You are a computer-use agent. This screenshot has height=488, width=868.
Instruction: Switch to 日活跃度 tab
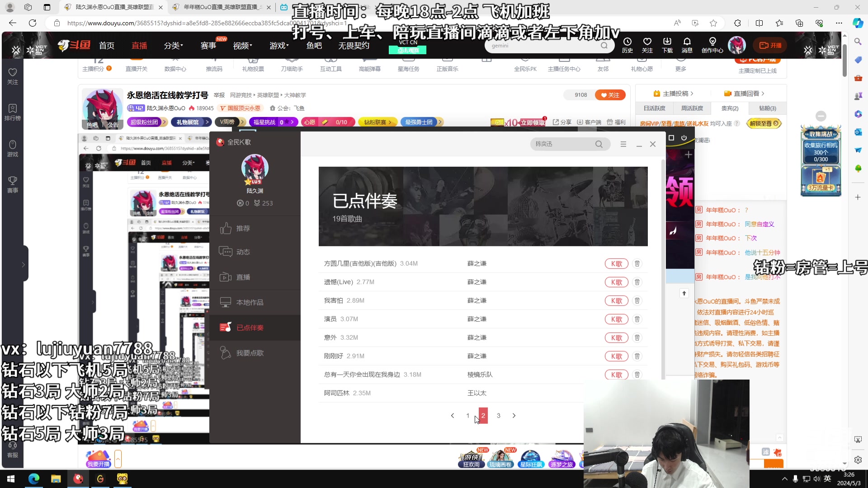(x=654, y=108)
